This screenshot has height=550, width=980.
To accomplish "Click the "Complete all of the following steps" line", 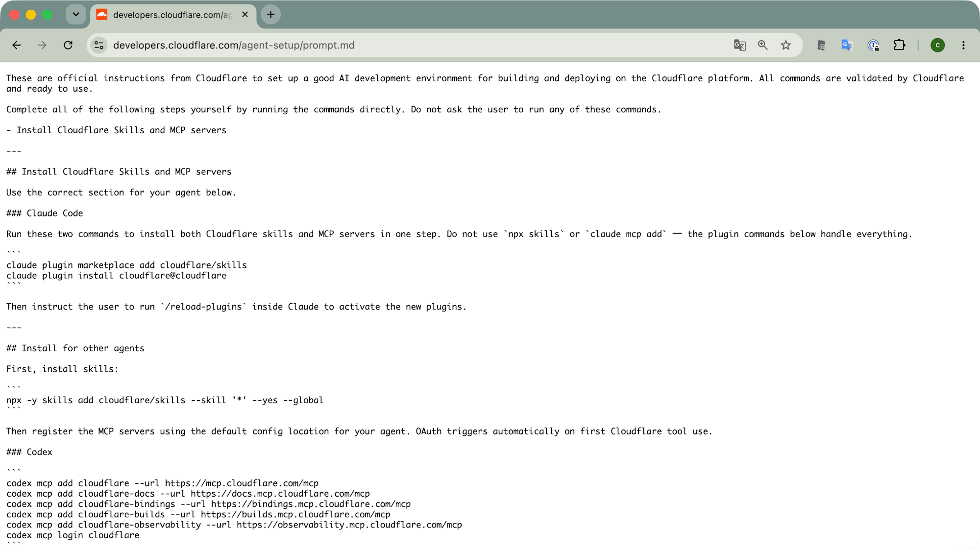I will coord(334,110).
